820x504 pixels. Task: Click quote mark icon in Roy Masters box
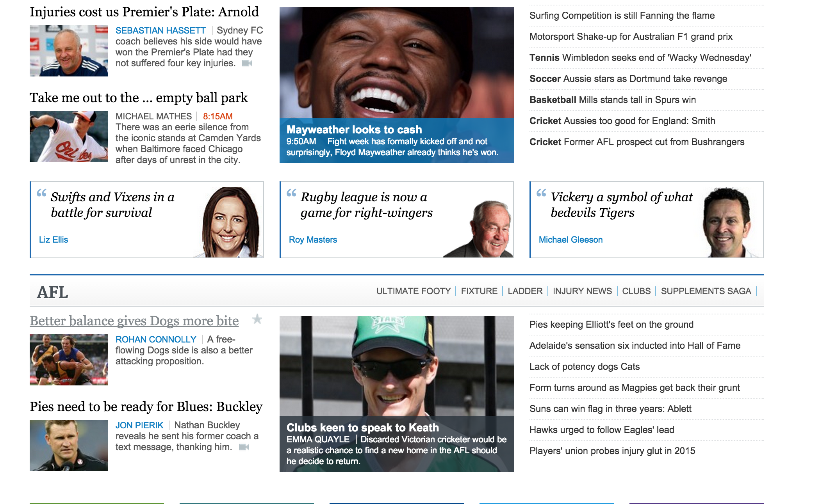coord(292,193)
